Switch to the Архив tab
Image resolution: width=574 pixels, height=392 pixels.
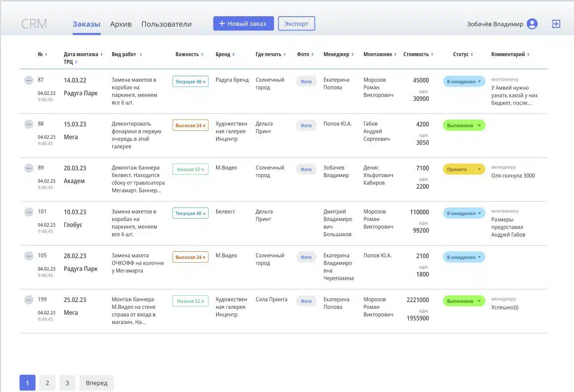tap(121, 24)
